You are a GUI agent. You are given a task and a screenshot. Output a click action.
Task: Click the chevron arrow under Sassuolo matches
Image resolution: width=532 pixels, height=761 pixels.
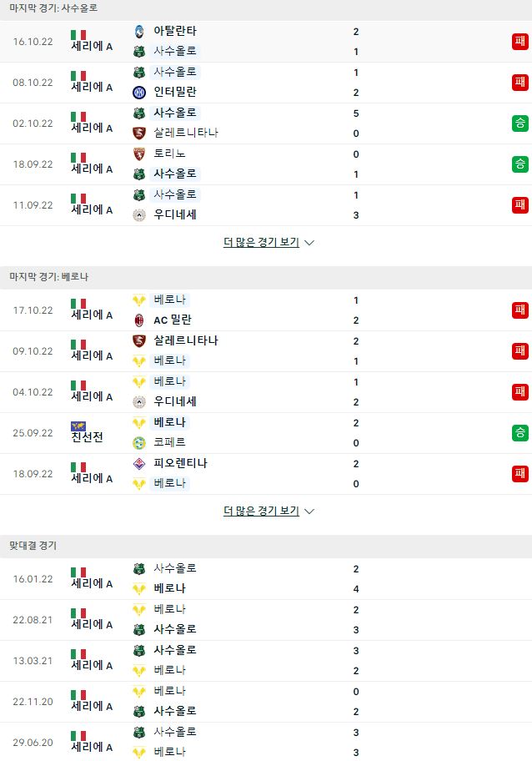(309, 243)
